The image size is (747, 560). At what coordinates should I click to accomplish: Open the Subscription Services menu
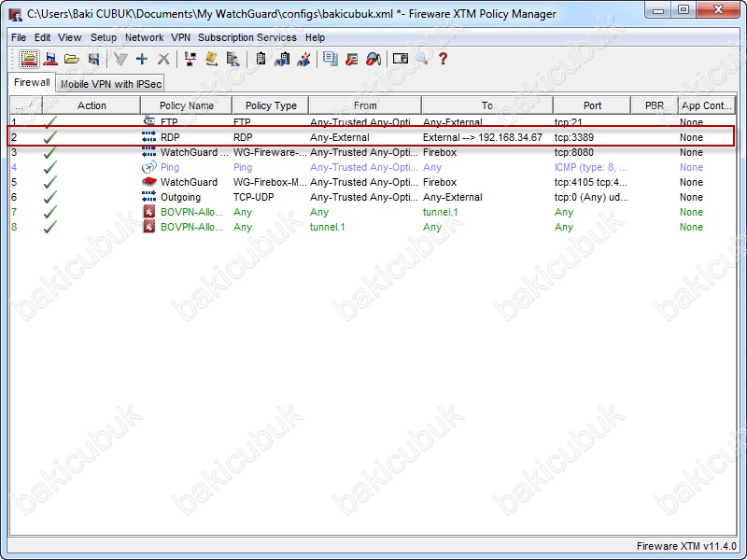click(247, 37)
